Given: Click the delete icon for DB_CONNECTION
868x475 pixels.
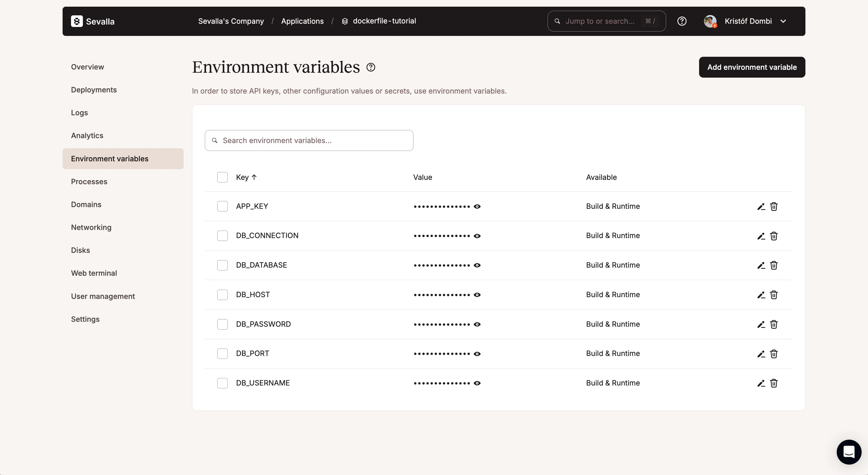Looking at the screenshot, I should pos(773,236).
